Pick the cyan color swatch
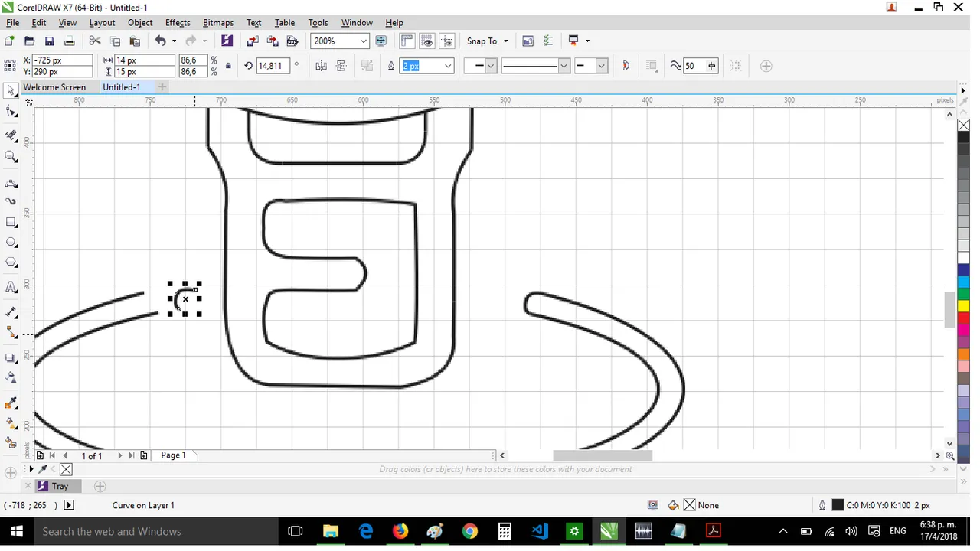 click(964, 283)
